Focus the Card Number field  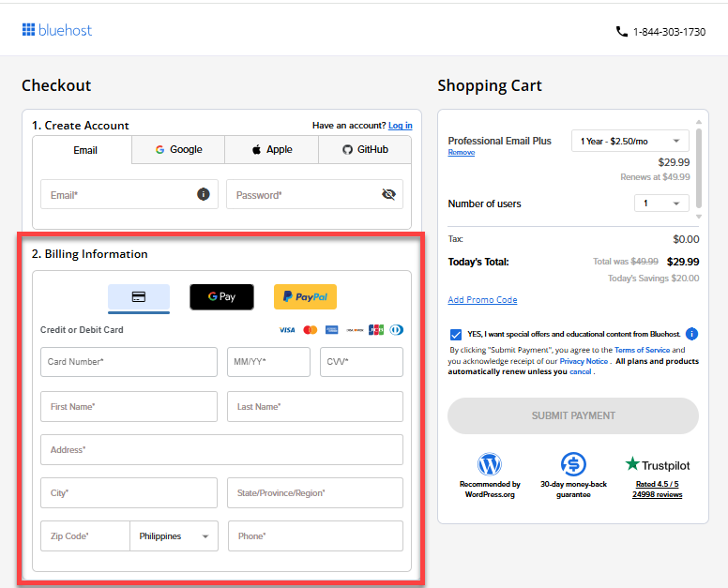pos(129,362)
